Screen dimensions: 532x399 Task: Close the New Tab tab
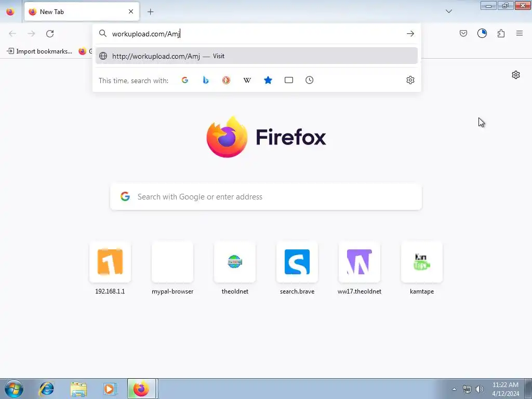coord(131,11)
